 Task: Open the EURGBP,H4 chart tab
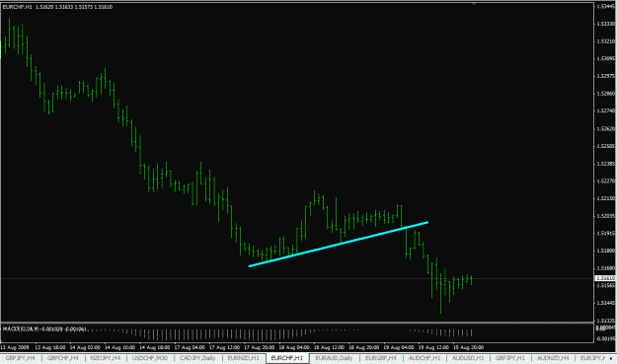381,358
